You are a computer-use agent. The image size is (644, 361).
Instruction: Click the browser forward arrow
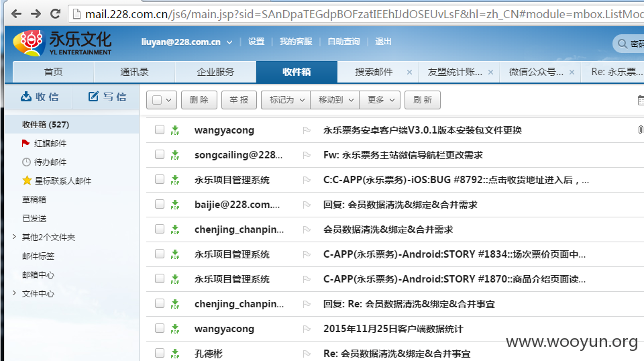(36, 14)
